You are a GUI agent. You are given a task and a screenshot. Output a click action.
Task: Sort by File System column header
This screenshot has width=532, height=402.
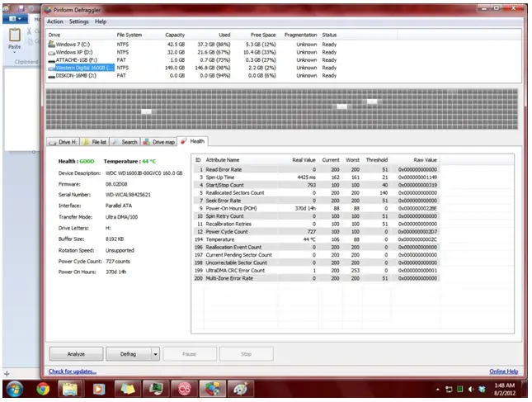(129, 35)
